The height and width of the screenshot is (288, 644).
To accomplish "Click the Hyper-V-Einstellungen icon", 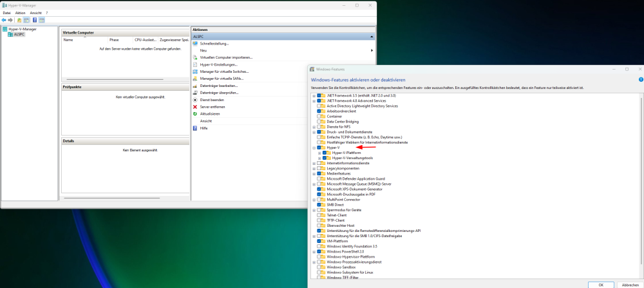I will (x=196, y=64).
